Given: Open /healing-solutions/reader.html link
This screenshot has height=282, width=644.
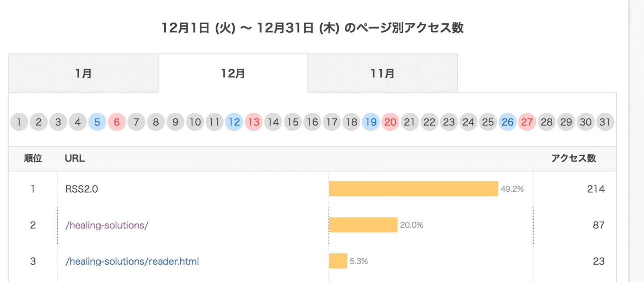Looking at the screenshot, I should coord(132,261).
